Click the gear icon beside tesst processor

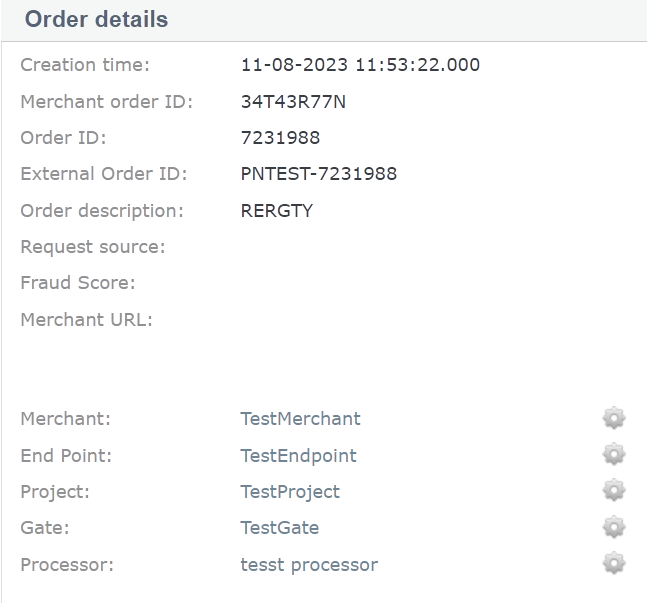click(x=614, y=564)
